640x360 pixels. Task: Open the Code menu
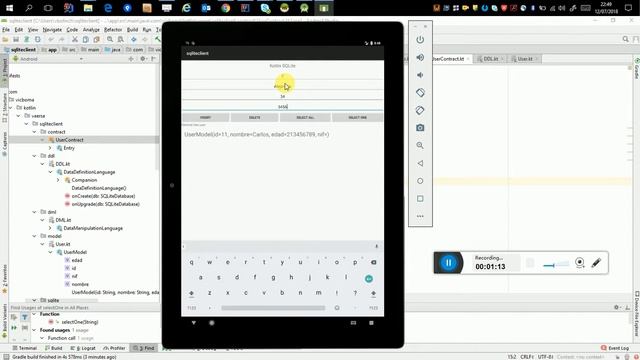coord(72,29)
